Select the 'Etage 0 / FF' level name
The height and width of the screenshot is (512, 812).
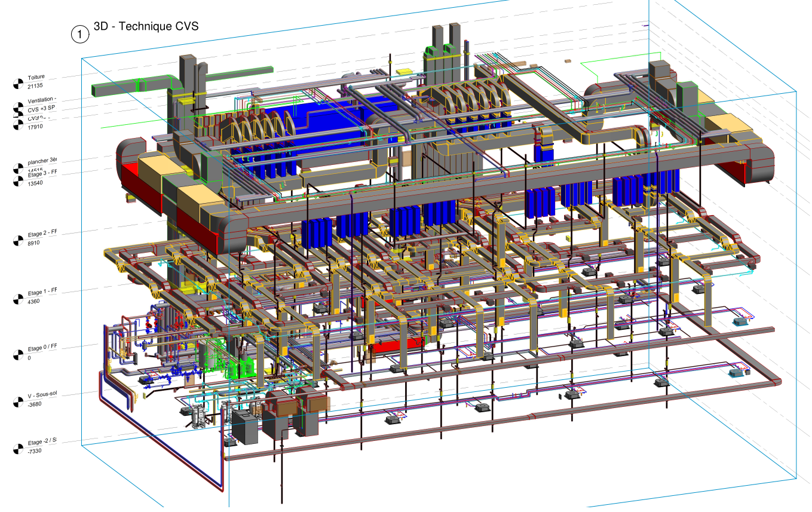[x=42, y=348]
